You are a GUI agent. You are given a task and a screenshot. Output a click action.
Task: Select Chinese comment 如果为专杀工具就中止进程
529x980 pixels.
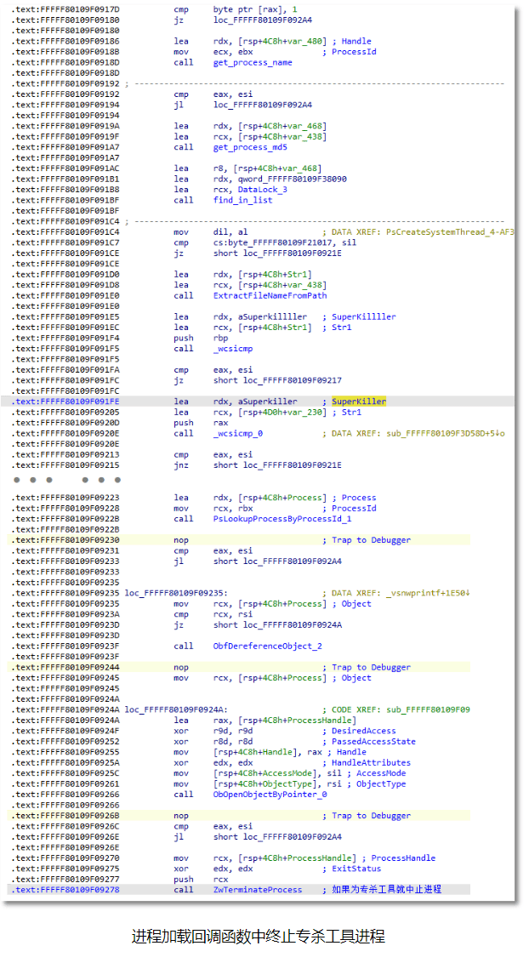[387, 889]
